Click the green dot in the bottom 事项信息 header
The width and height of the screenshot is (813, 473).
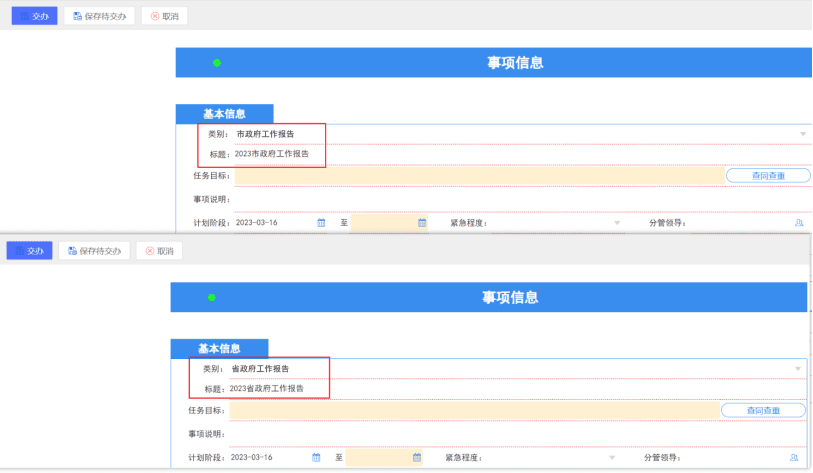tap(212, 298)
